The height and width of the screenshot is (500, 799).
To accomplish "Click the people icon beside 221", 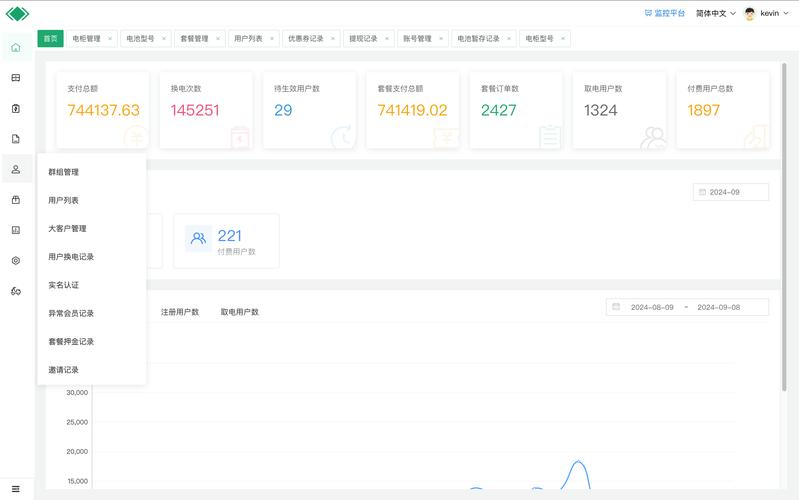I will (198, 238).
